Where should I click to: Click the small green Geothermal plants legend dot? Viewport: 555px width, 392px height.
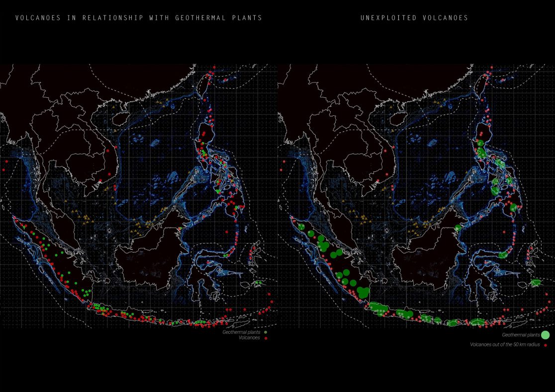pyautogui.click(x=266, y=332)
